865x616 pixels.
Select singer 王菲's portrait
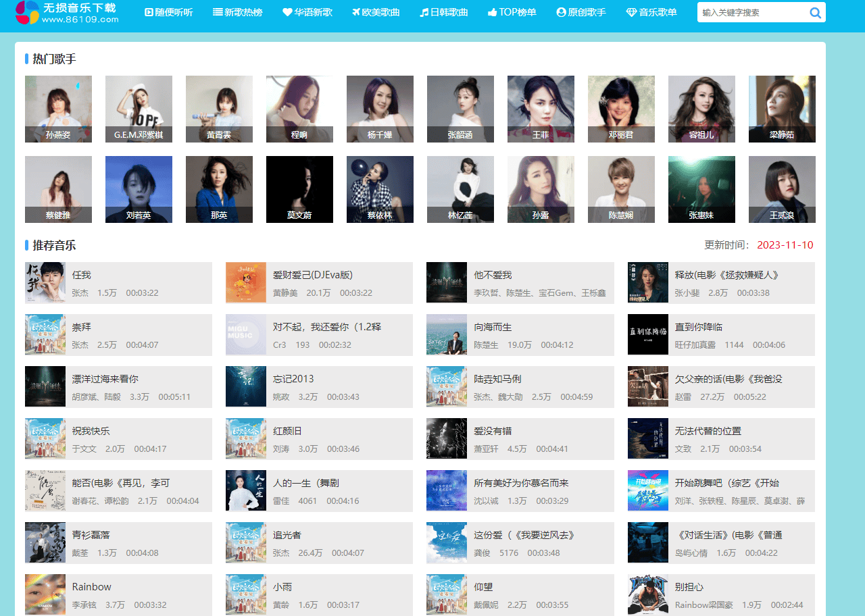[541, 108]
